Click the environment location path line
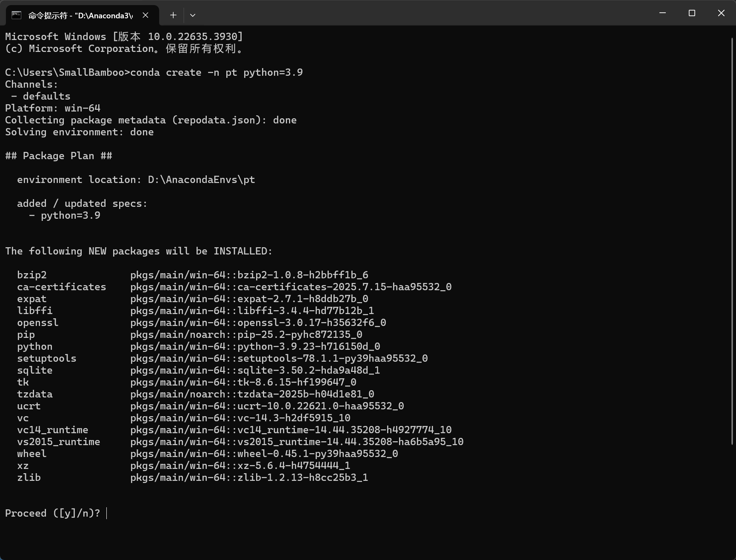 click(x=136, y=180)
